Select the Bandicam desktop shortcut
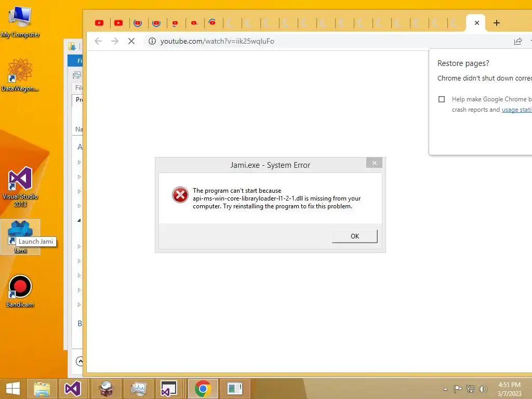532x399 pixels. pos(20,291)
